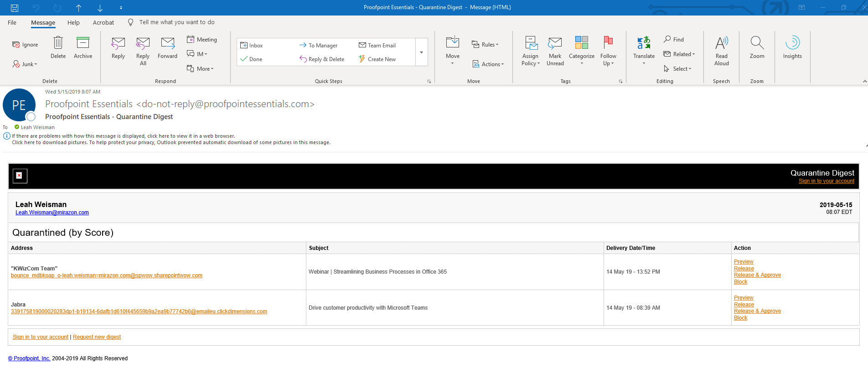The height and width of the screenshot is (384, 868).
Task: Mark the message as Unread
Action: pyautogui.click(x=555, y=51)
